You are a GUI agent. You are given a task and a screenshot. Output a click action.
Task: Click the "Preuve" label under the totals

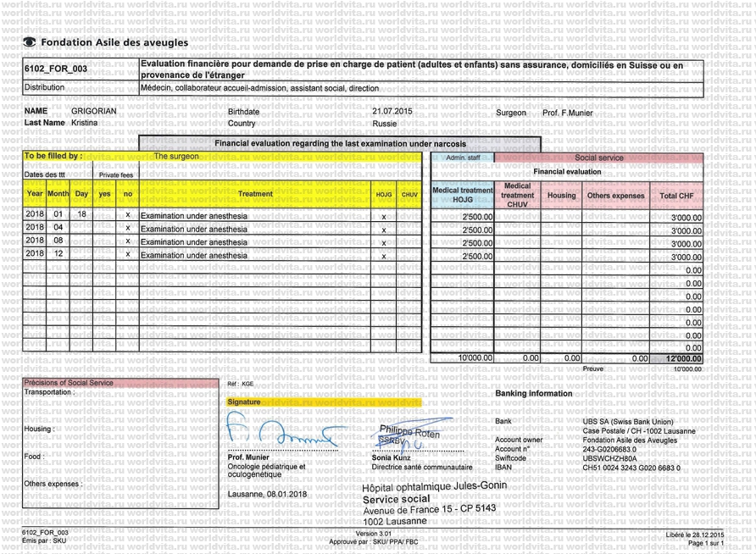[x=593, y=368]
